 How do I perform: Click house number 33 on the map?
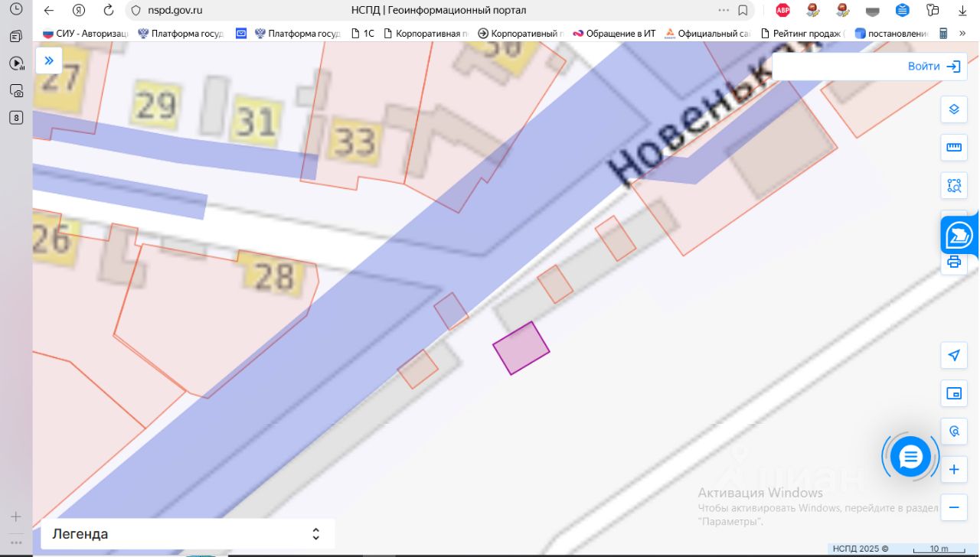click(x=356, y=141)
